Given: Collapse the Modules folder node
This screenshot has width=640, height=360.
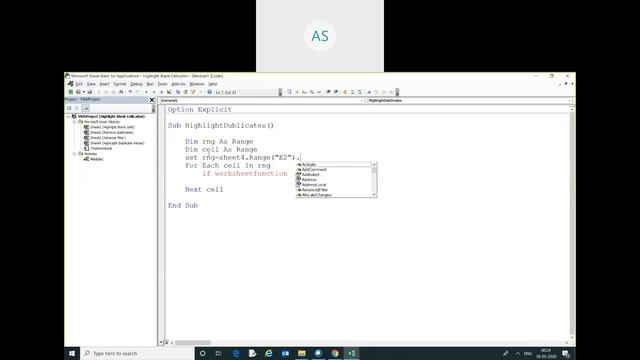Looking at the screenshot, I should [x=75, y=154].
